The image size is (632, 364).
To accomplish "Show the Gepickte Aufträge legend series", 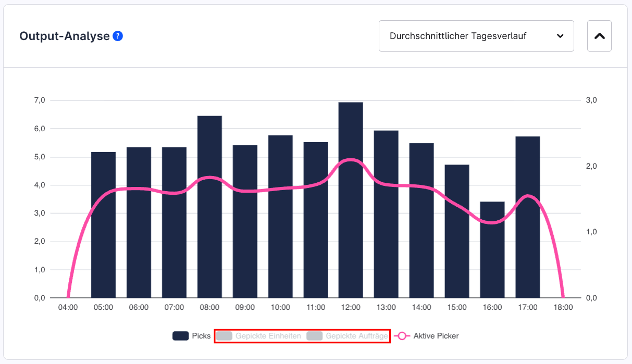I will (348, 336).
